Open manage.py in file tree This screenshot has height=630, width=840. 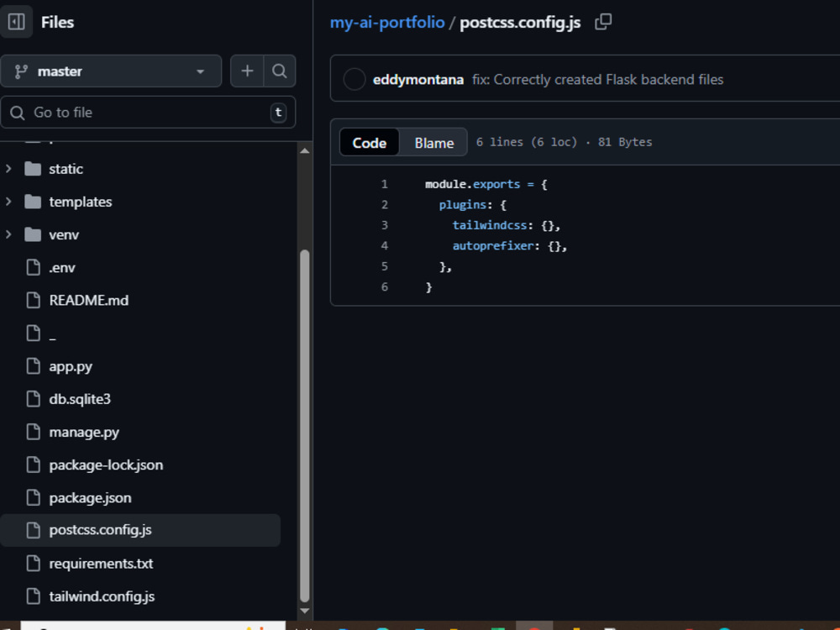(x=84, y=432)
